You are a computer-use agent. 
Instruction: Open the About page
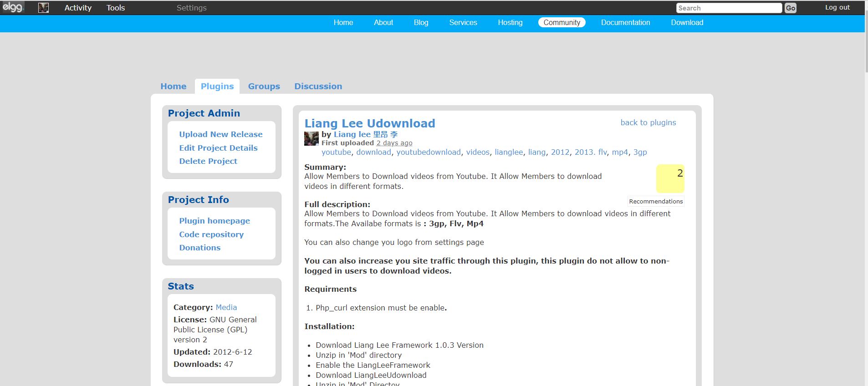383,22
